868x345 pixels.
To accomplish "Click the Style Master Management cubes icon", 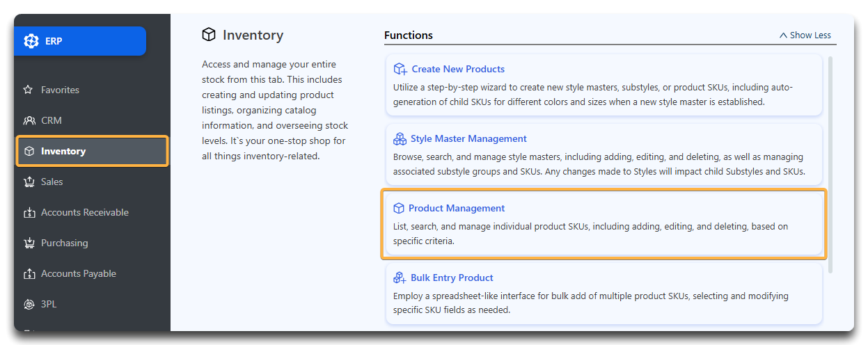I will [400, 138].
